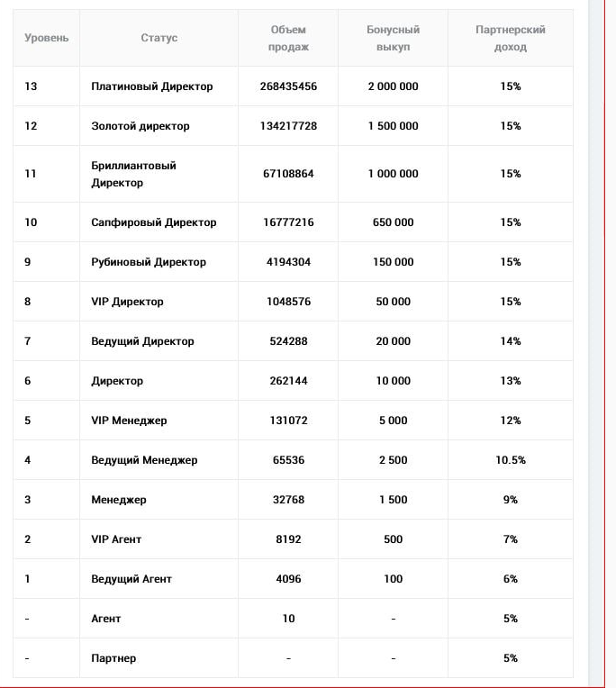Select sales volume 32768 for Менеджер

pyautogui.click(x=288, y=499)
